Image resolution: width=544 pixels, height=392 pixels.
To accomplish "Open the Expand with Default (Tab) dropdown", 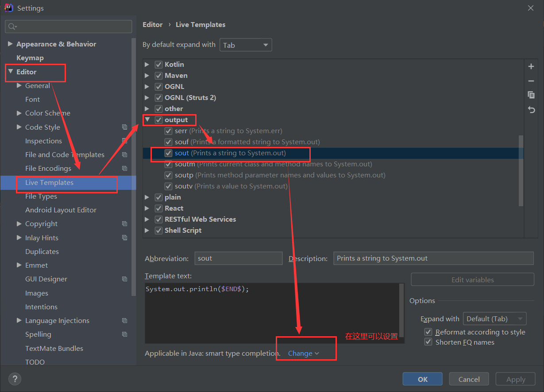I will (x=494, y=319).
